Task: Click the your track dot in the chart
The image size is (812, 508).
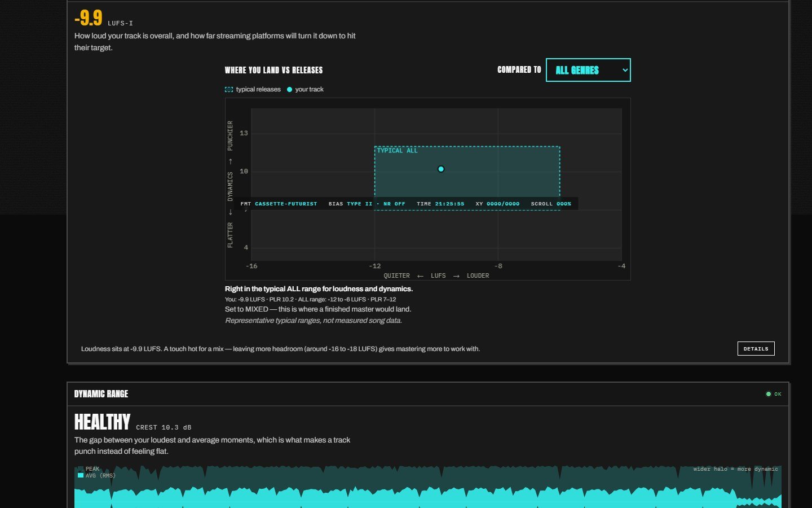Action: [441, 169]
